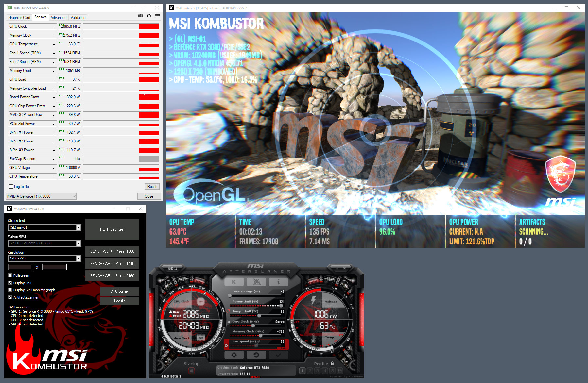
Task: Click the Power Limit slider handle
Action: (281, 306)
